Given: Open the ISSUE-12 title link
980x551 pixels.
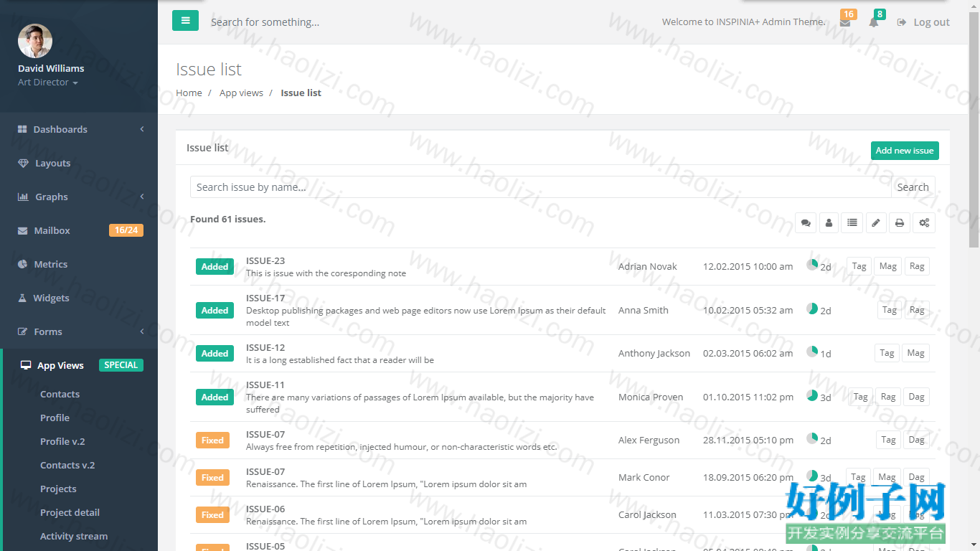Looking at the screenshot, I should click(x=265, y=347).
